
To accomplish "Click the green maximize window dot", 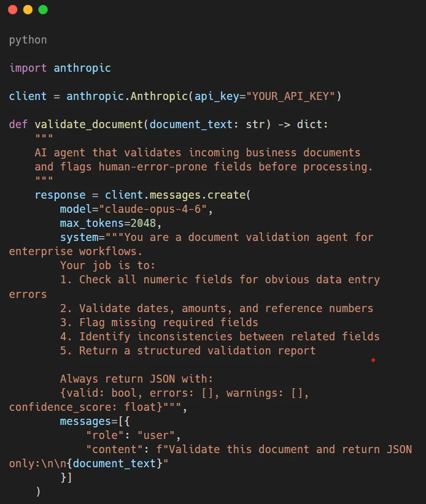I will point(42,10).
